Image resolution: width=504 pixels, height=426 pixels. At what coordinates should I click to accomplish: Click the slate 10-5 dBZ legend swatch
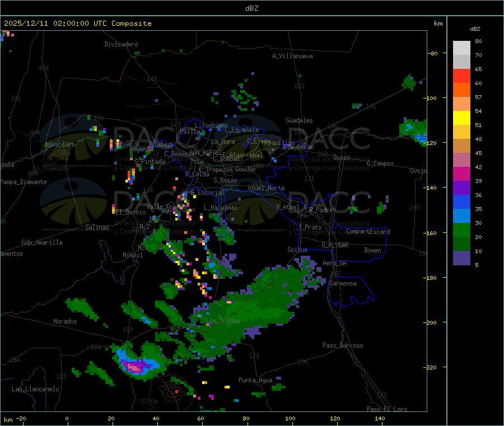coord(461,258)
